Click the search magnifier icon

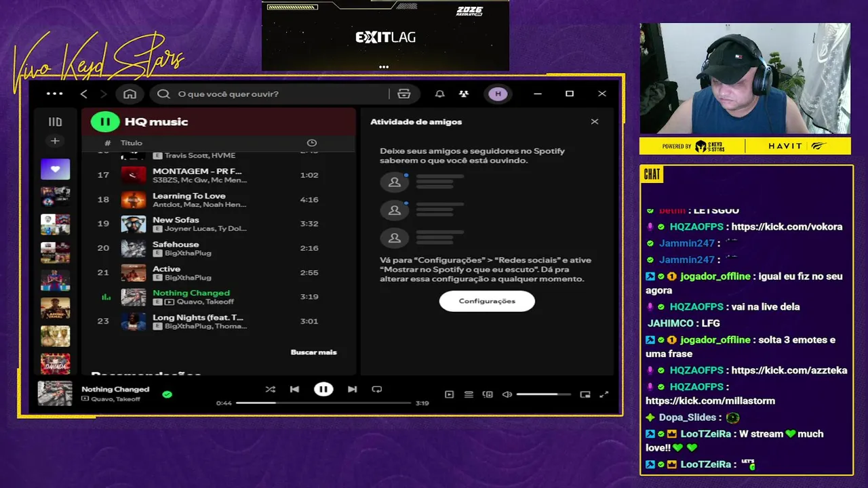point(163,94)
